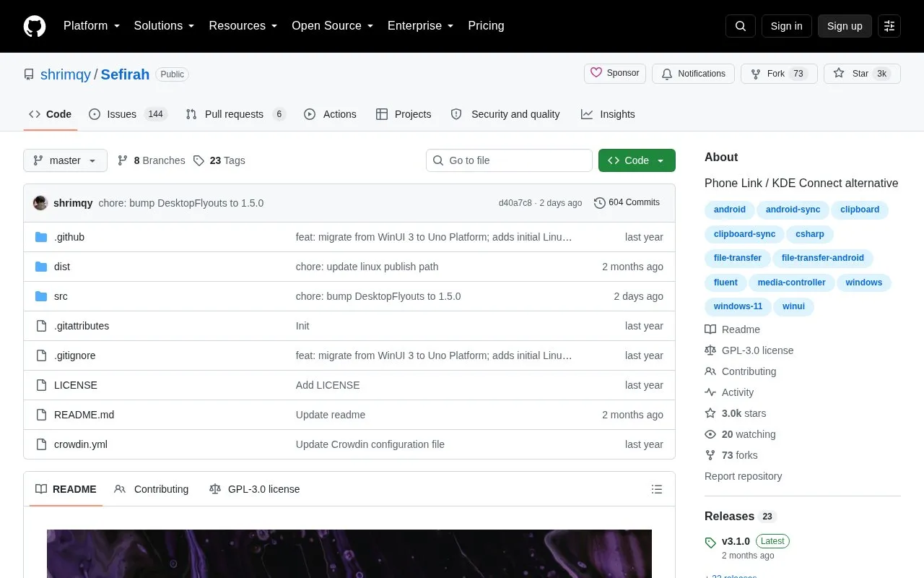Switch to the Pull requests tab
924x578 pixels.
tap(235, 114)
